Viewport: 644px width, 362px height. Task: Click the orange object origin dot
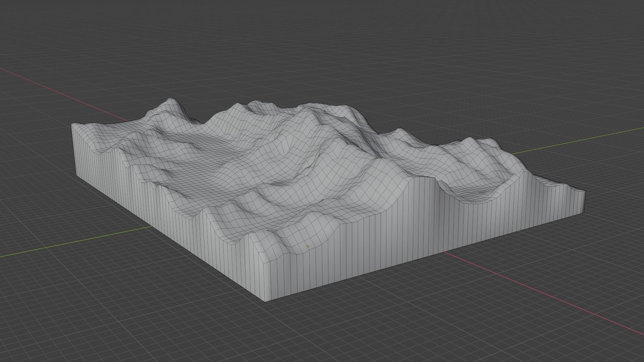click(x=308, y=246)
